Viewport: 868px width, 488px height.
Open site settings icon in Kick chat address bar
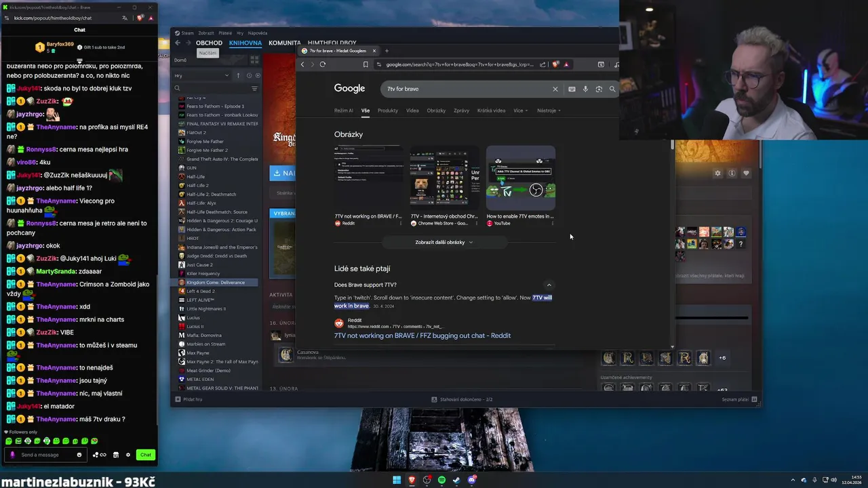point(6,18)
